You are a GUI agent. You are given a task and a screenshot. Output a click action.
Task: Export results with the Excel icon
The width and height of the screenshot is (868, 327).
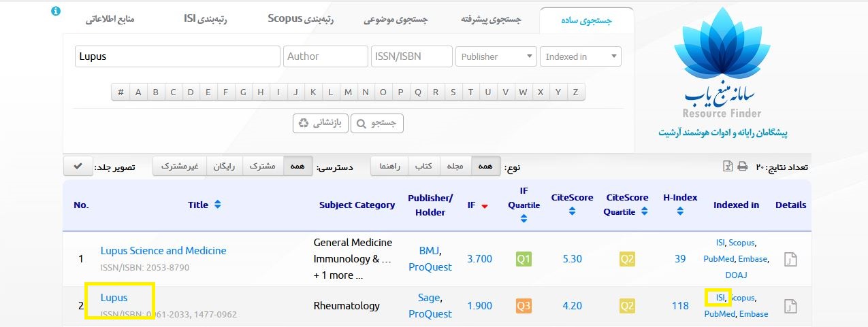[x=728, y=167]
